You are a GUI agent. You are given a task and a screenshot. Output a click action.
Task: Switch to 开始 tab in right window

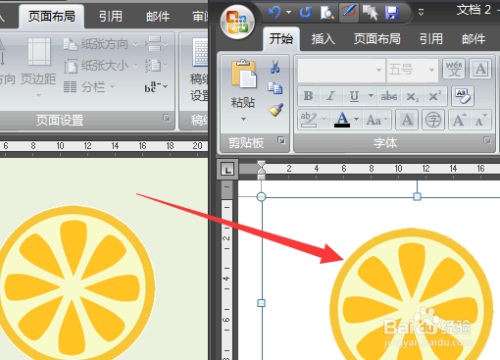click(x=281, y=39)
